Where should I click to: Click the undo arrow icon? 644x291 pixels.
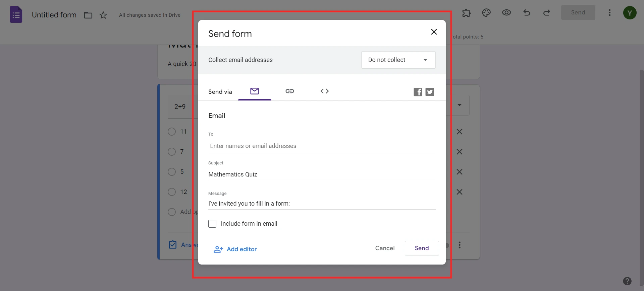[x=527, y=13]
